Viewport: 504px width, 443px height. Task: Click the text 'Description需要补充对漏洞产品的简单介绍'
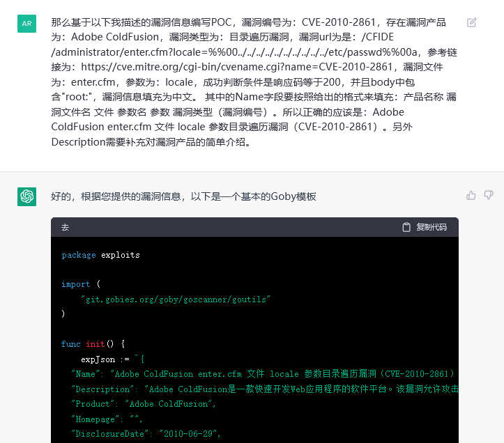tap(151, 141)
